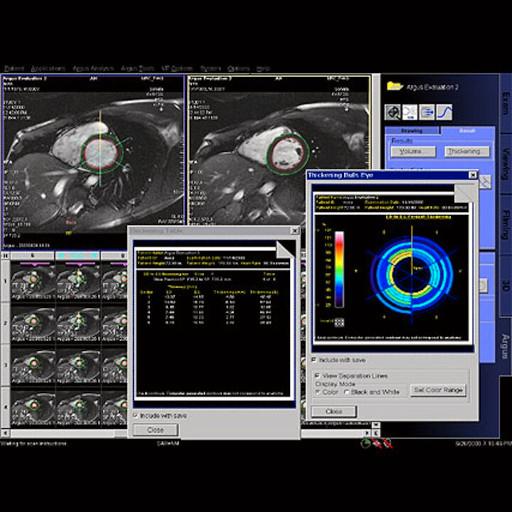
Task: Select the heart contour drawing tool icon
Action: tap(393, 112)
